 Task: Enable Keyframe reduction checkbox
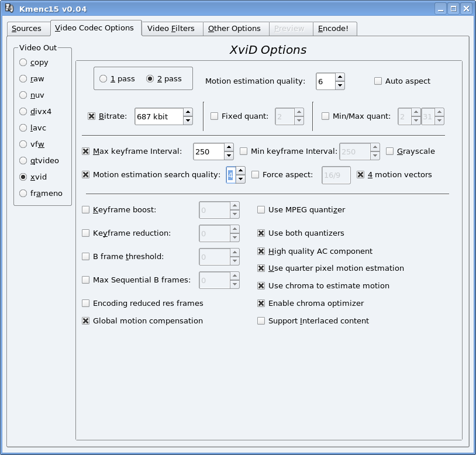pos(85,233)
